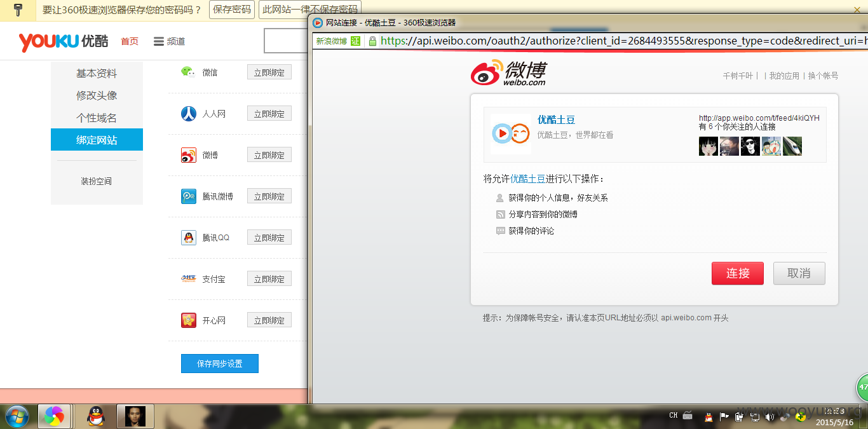Image resolution: width=868 pixels, height=429 pixels.
Task: Click bind now button for Weibo
Action: [269, 155]
